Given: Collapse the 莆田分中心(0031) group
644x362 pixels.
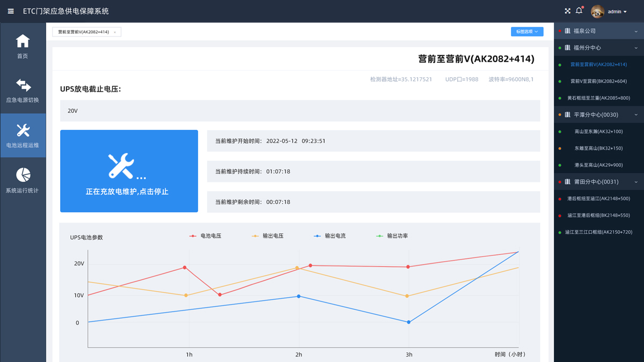Looking at the screenshot, I should pos(636,182).
